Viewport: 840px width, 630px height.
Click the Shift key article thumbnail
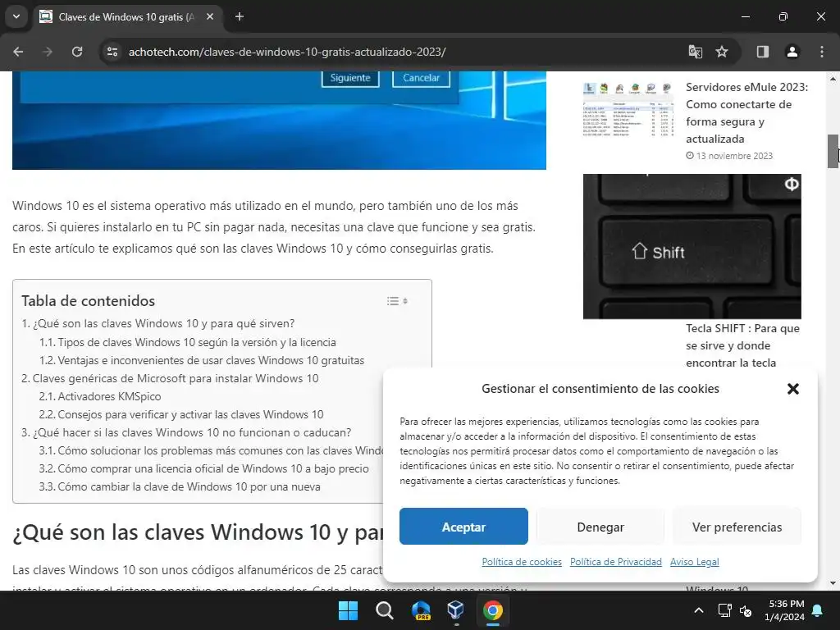pyautogui.click(x=692, y=246)
